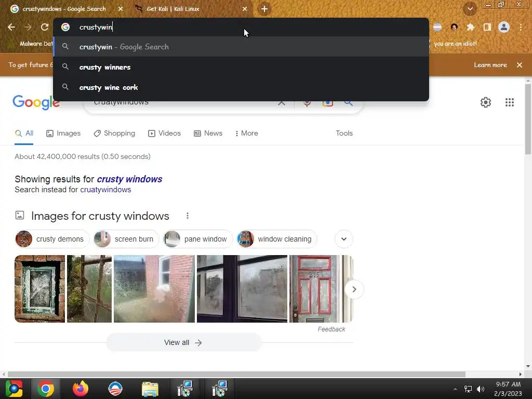Click Learn more in the notification bar

(490, 65)
